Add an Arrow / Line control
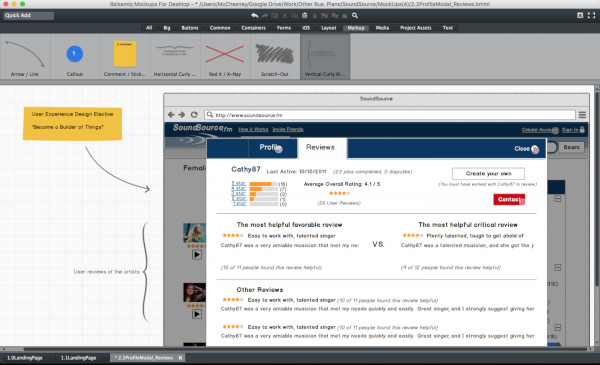600x365 pixels. (x=25, y=56)
